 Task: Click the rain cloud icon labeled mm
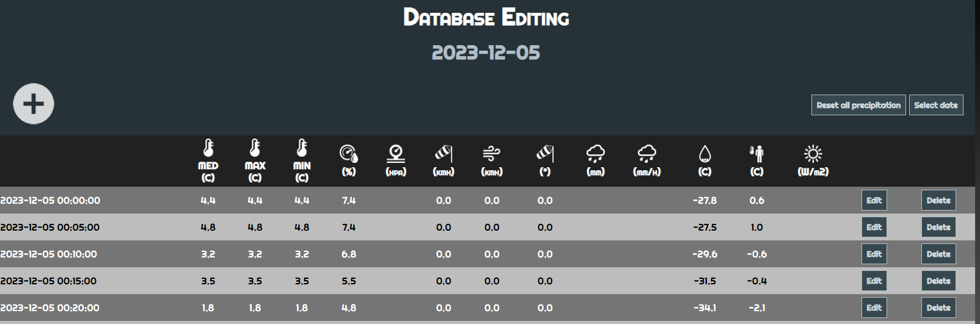click(x=596, y=154)
